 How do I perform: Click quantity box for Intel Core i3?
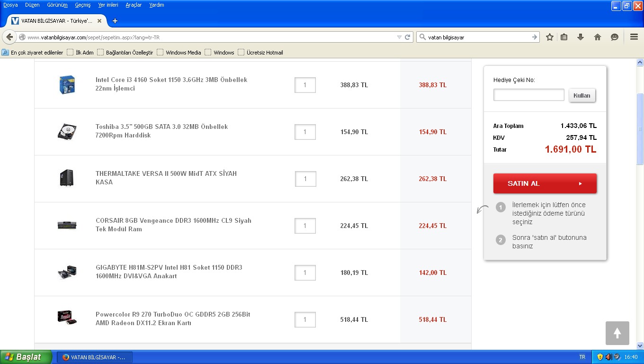pyautogui.click(x=305, y=85)
